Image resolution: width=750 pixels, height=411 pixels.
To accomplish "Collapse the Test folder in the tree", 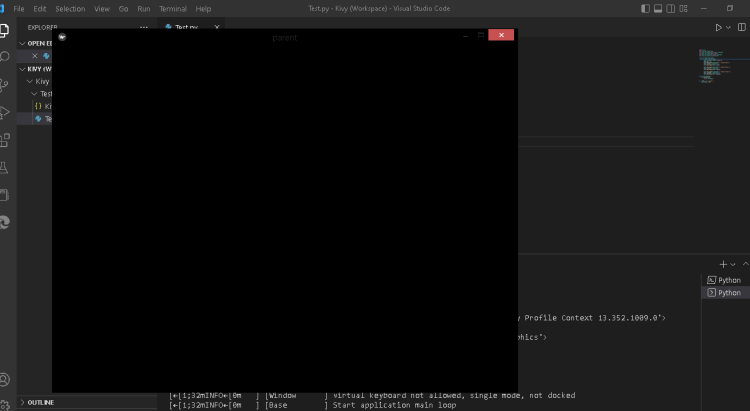I will pyautogui.click(x=34, y=94).
